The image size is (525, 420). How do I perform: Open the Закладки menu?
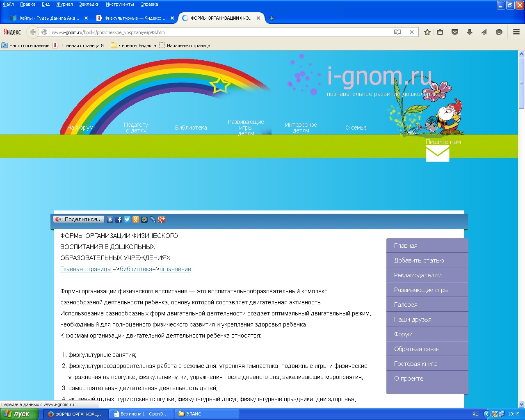point(89,4)
